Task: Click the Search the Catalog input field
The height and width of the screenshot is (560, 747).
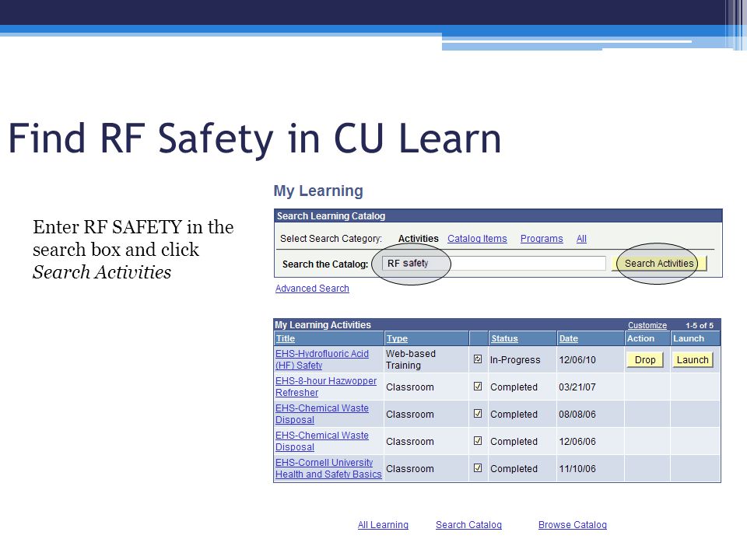Action: point(494,264)
